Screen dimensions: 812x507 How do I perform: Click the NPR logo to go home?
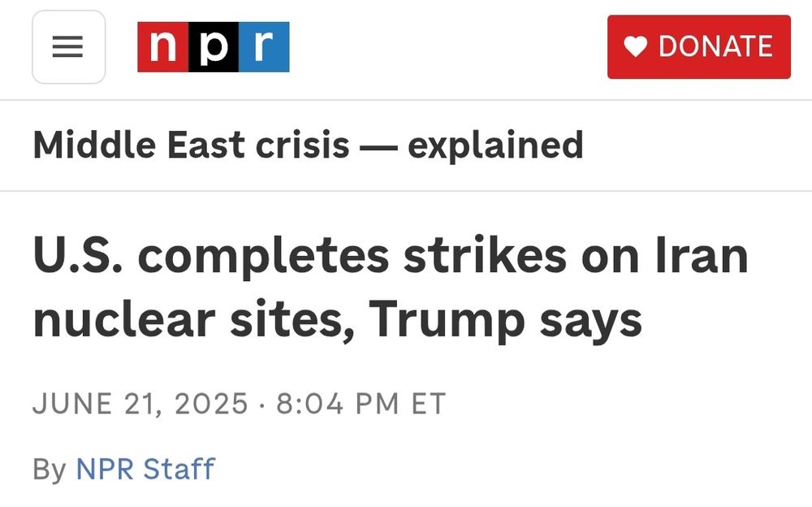(213, 46)
